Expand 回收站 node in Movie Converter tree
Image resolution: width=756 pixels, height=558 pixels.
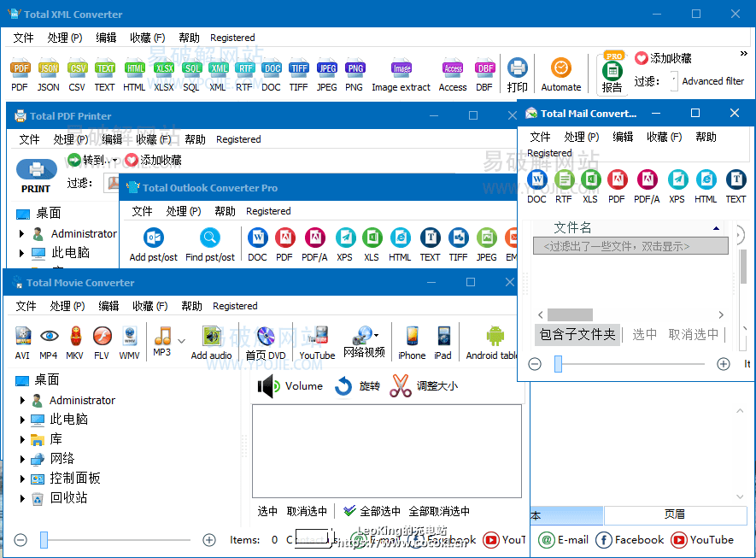pyautogui.click(x=22, y=498)
